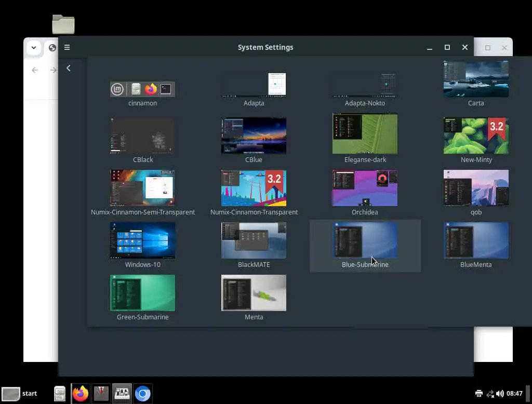
Task: Select the Green-Submarine theme preview
Action: coord(142,293)
